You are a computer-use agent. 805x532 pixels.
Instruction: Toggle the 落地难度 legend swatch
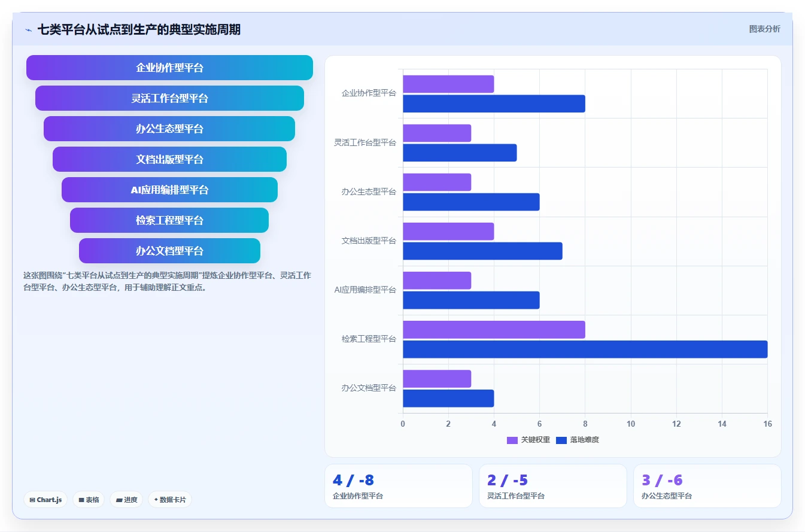[x=561, y=440]
